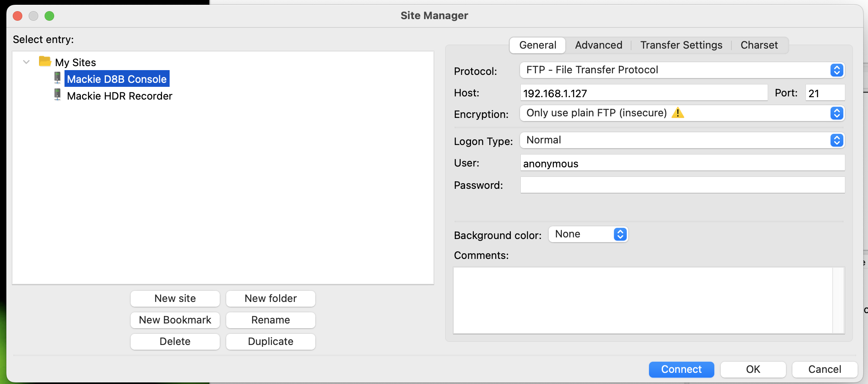Click the empty Password field
This screenshot has width=868, height=384.
pyautogui.click(x=682, y=185)
